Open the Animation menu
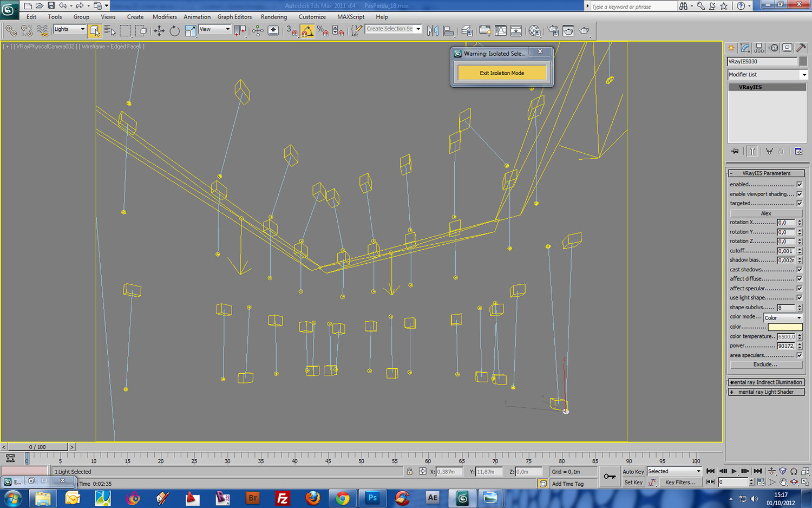This screenshot has width=812, height=508. click(x=197, y=17)
